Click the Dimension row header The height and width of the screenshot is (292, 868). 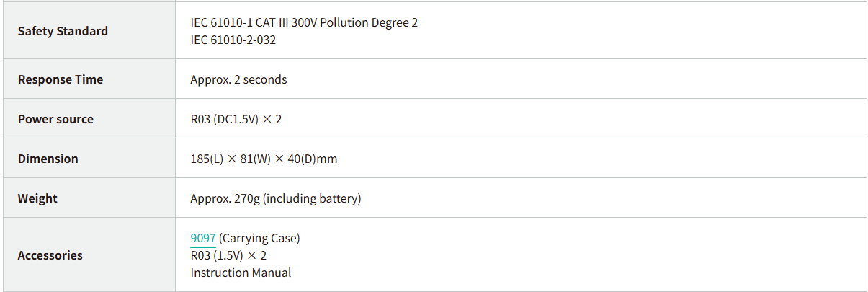[x=48, y=159]
